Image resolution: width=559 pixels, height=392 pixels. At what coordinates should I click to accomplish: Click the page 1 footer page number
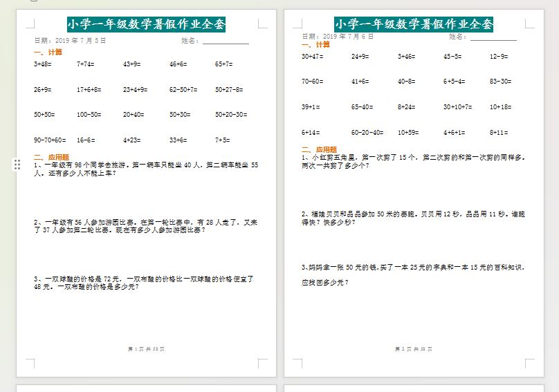pos(146,349)
